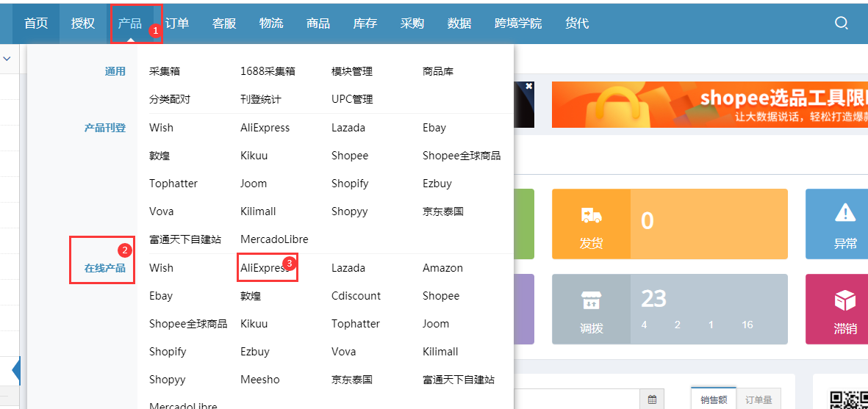Choose Lazada under 产品刊登

point(348,128)
